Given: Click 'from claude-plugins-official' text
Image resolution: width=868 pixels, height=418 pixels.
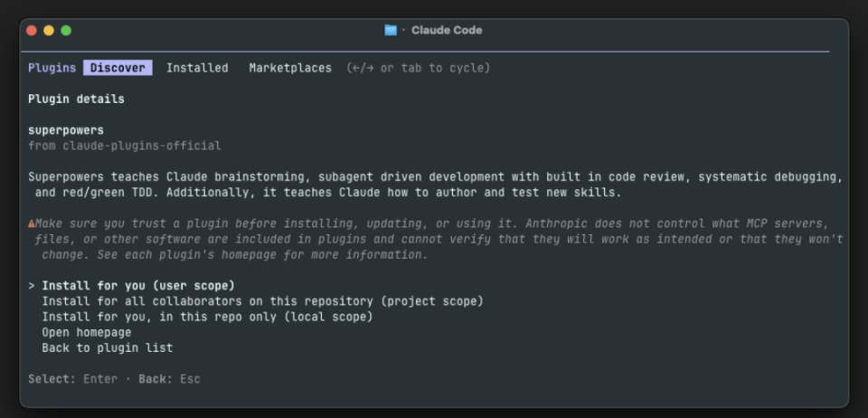Looking at the screenshot, I should coord(125,147).
